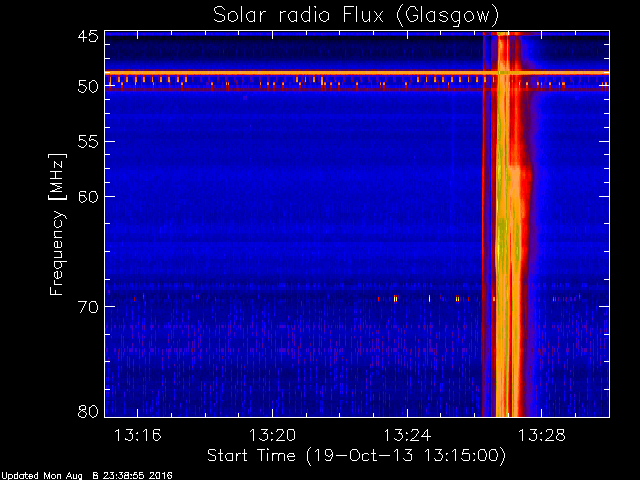Viewport: 640px width, 480px height.
Task: Click the plot title 'Solar radio Flux (Glasgow)'
Action: [x=356, y=16]
